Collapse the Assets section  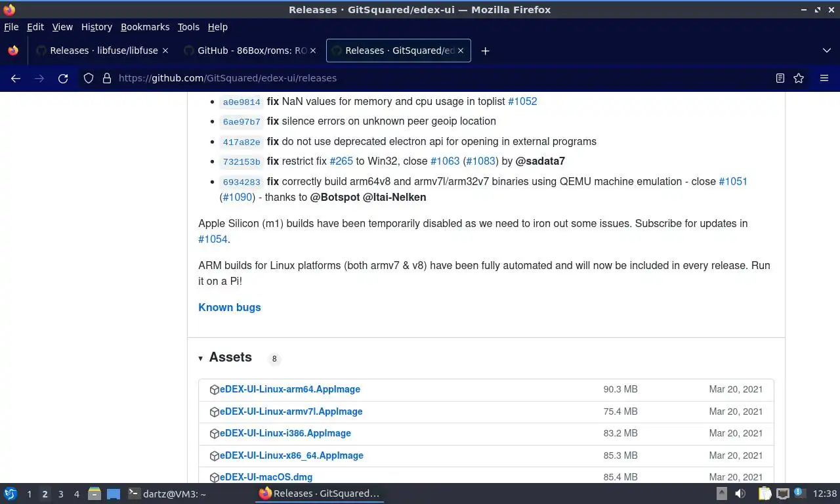[225, 358]
